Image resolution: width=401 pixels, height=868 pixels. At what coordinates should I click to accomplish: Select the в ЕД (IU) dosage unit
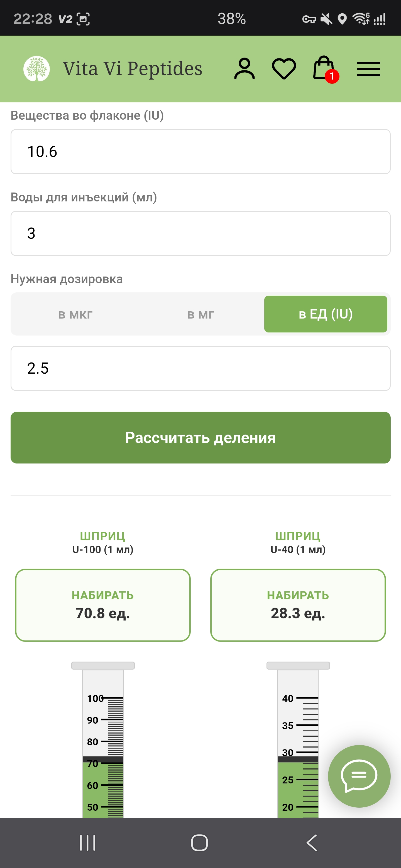point(326,314)
